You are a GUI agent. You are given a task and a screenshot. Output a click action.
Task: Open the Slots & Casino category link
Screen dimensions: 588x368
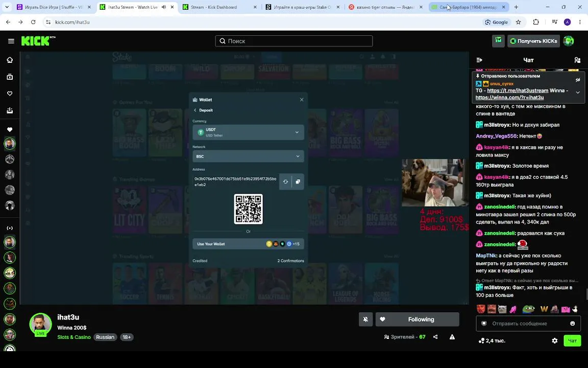click(74, 337)
